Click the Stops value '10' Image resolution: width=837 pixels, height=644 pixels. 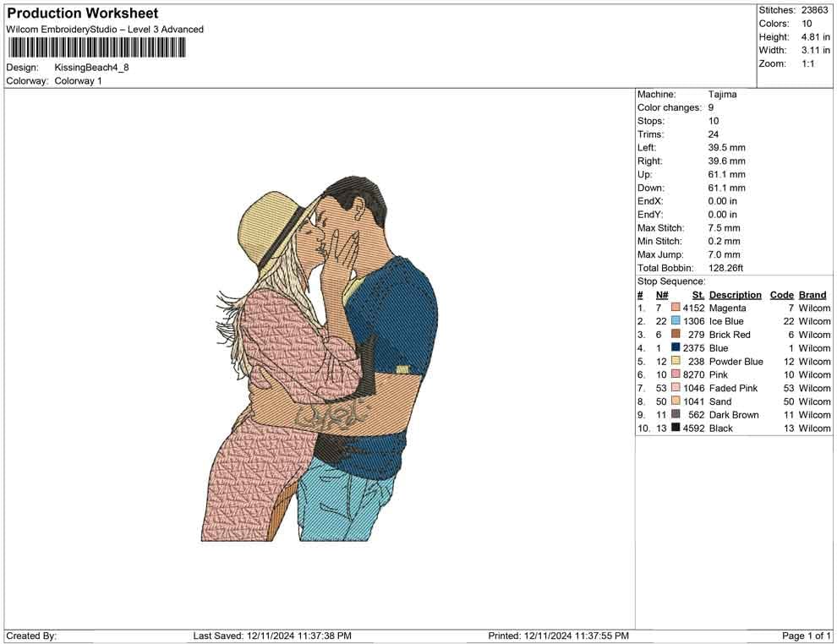(x=714, y=121)
